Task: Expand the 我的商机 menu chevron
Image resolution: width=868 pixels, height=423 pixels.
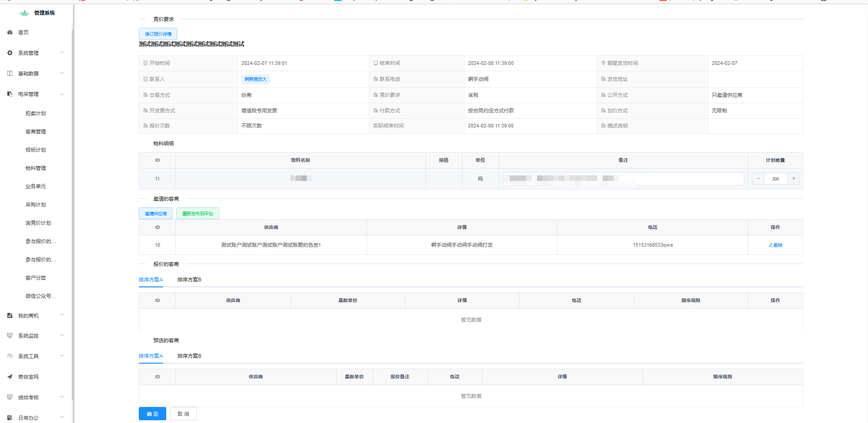Action: [x=62, y=315]
